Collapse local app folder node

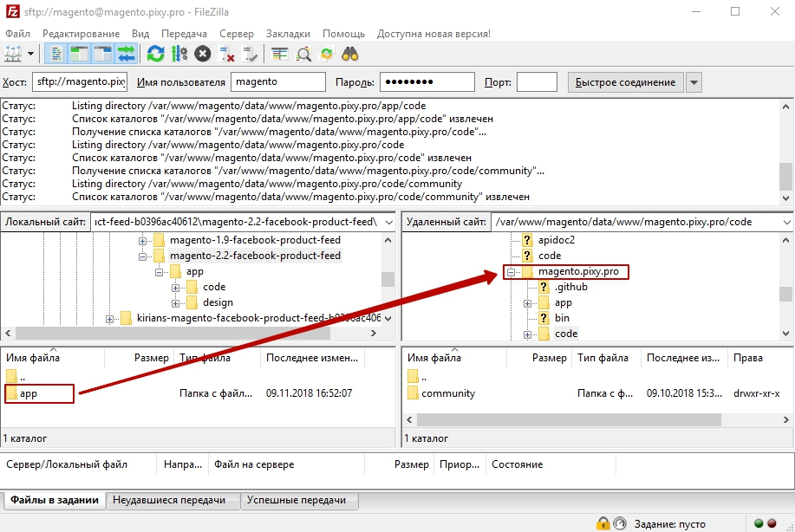tap(159, 272)
